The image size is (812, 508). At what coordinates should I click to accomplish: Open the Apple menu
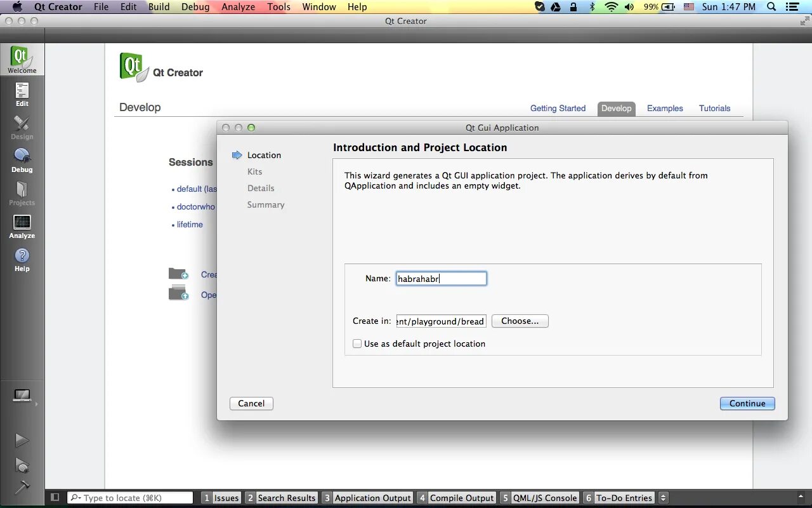pyautogui.click(x=17, y=7)
